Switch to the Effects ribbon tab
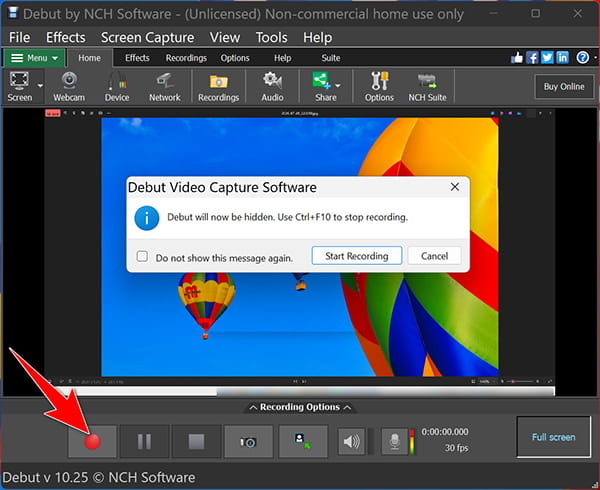 (x=137, y=58)
